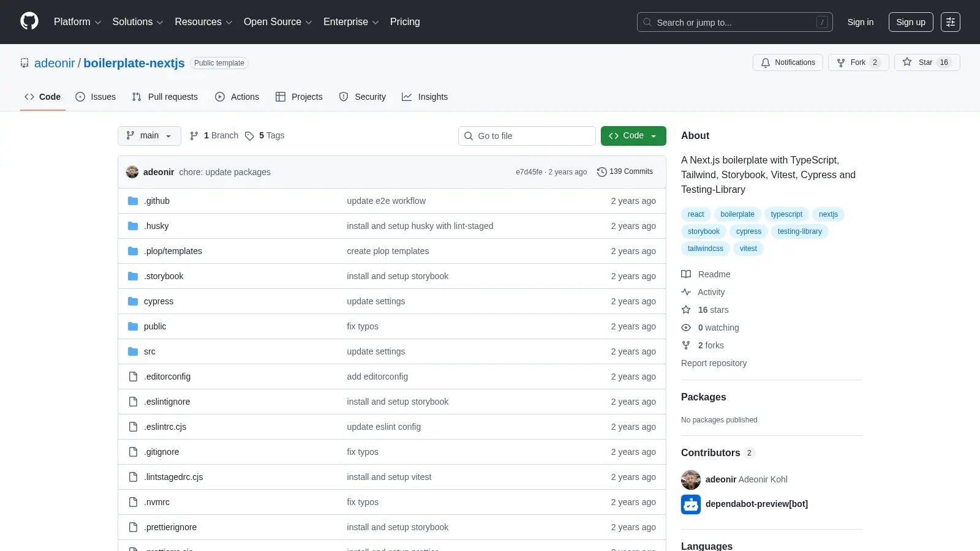Select the storybook topic tag
This screenshot has width=980, height=551.
click(704, 231)
